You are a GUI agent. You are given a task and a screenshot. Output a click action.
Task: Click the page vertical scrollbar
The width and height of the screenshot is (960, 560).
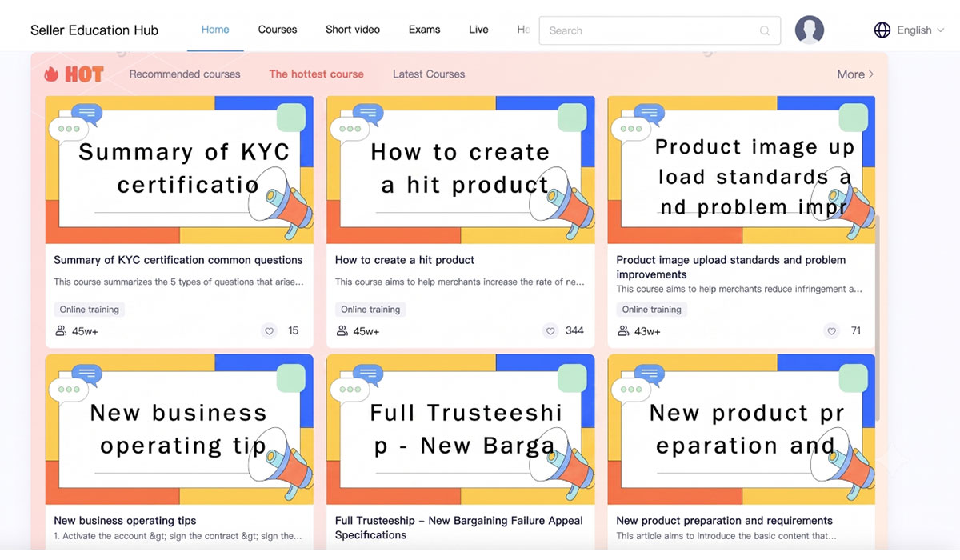[x=878, y=318]
